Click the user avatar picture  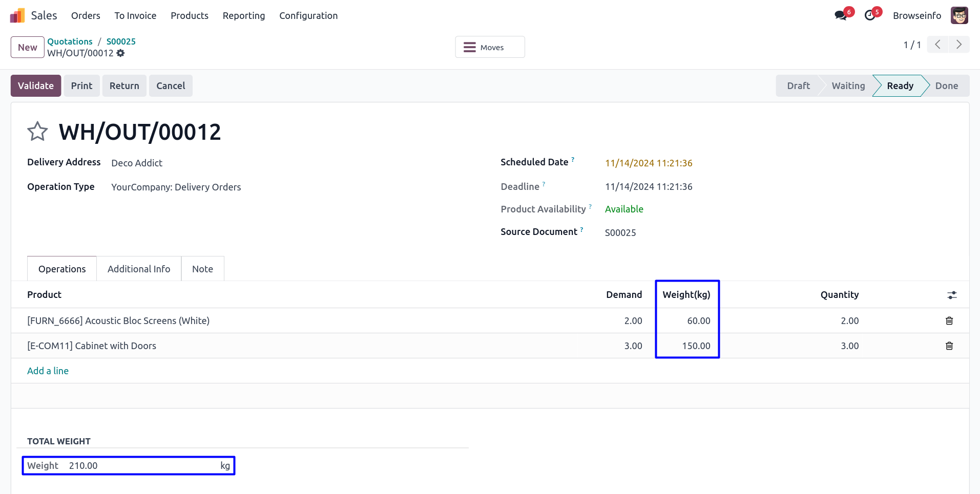point(959,16)
